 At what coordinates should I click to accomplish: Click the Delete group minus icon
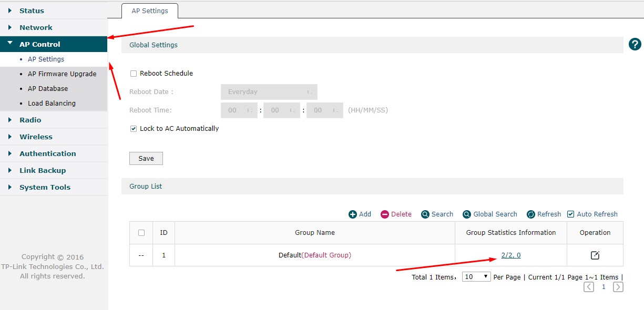[x=385, y=214]
